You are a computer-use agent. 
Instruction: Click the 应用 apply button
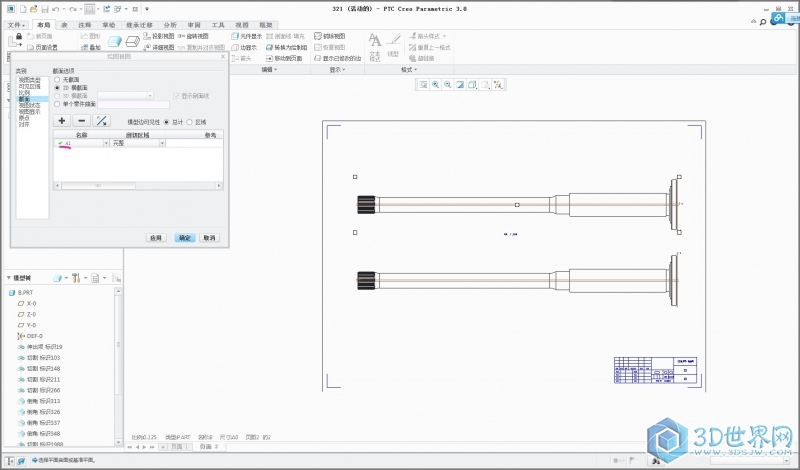click(156, 238)
